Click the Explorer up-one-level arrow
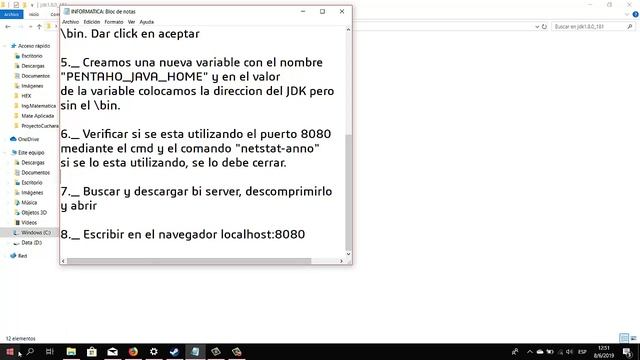Viewport: 640px width, 360px height. click(39, 27)
